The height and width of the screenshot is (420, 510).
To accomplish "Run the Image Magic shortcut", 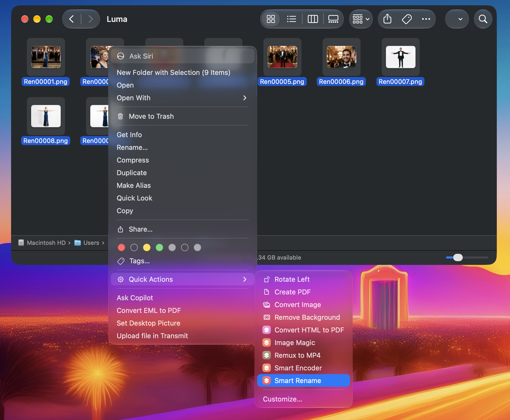I will [304, 343].
